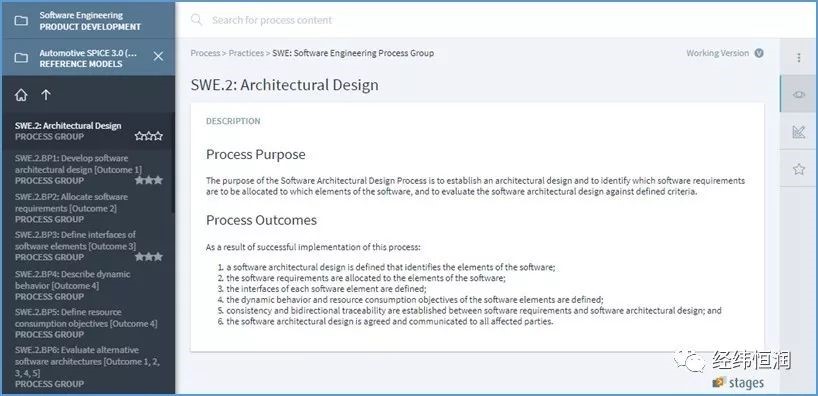This screenshot has width=818, height=396.
Task: Click the Practices breadcrumb link
Action: (246, 53)
